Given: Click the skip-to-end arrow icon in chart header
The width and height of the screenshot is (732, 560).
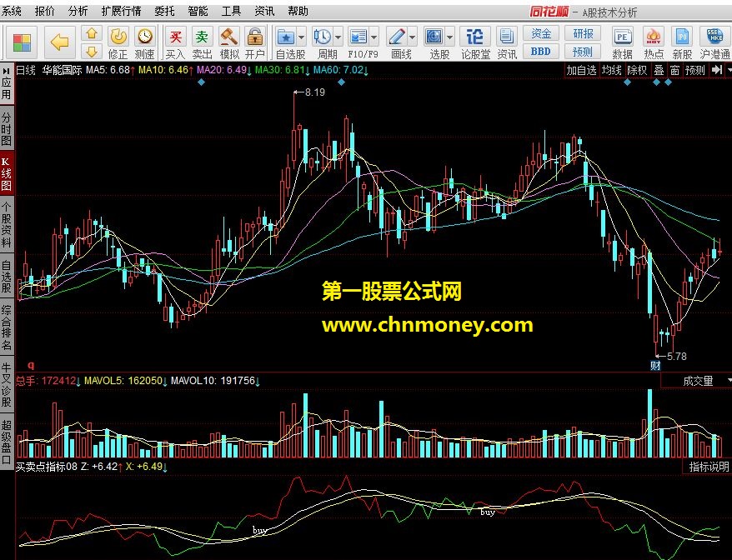Looking at the screenshot, I should [716, 70].
